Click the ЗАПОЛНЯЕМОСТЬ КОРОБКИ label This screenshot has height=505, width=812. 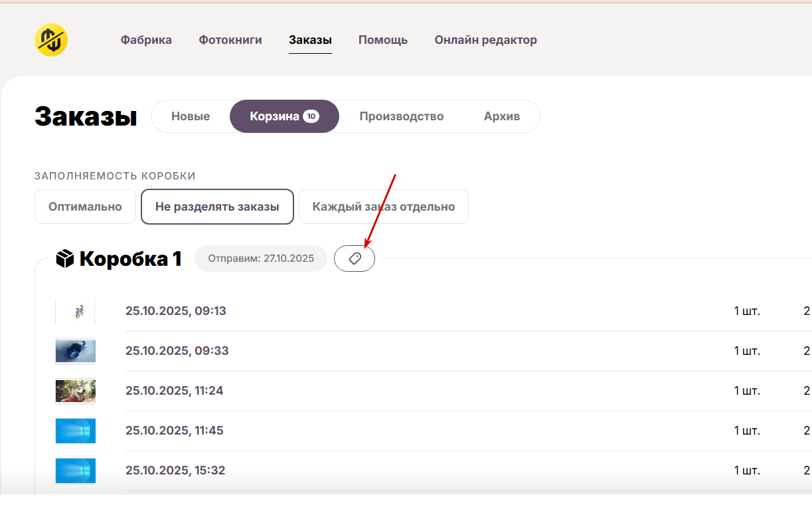(x=115, y=176)
